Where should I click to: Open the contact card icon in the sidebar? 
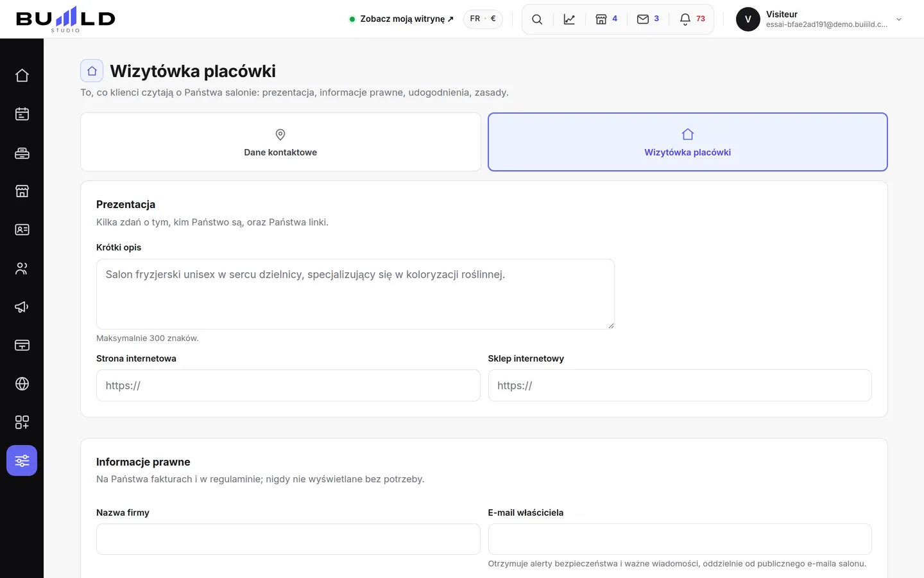(22, 230)
